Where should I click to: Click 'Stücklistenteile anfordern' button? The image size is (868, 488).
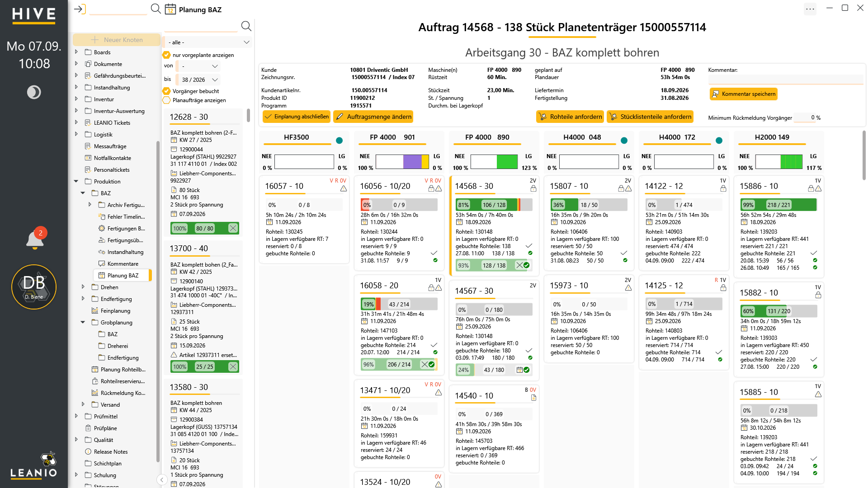[650, 117]
